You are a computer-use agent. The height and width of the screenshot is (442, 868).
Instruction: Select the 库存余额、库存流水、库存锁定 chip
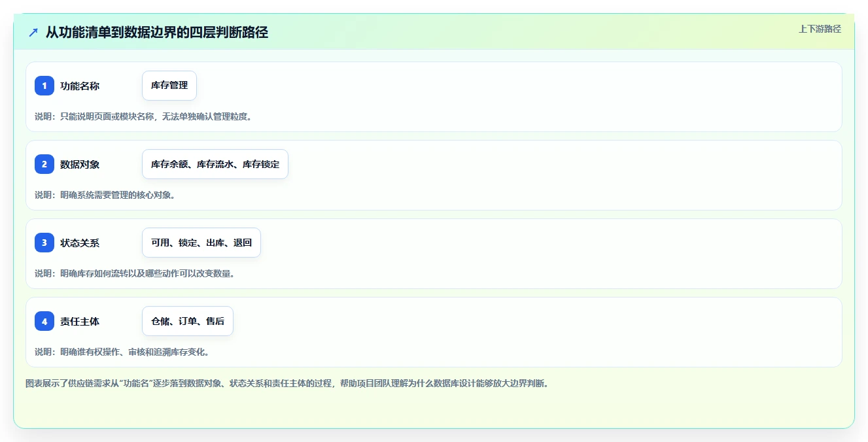[215, 164]
